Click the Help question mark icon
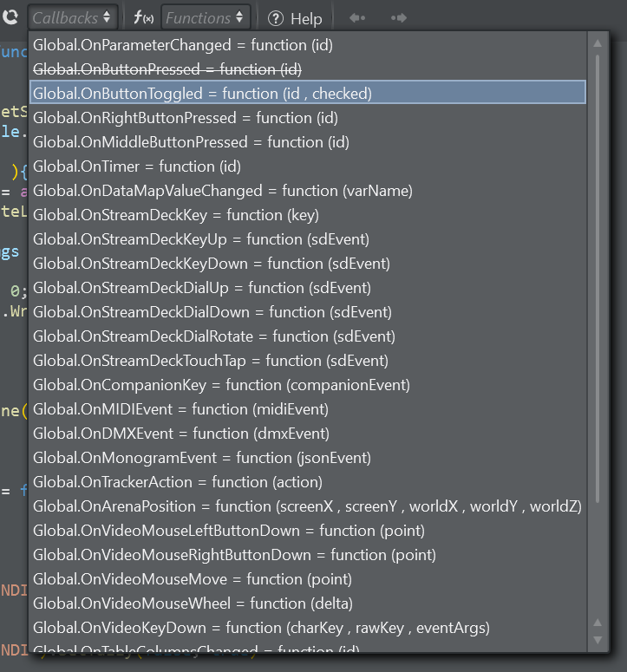627x672 pixels. pyautogui.click(x=275, y=18)
